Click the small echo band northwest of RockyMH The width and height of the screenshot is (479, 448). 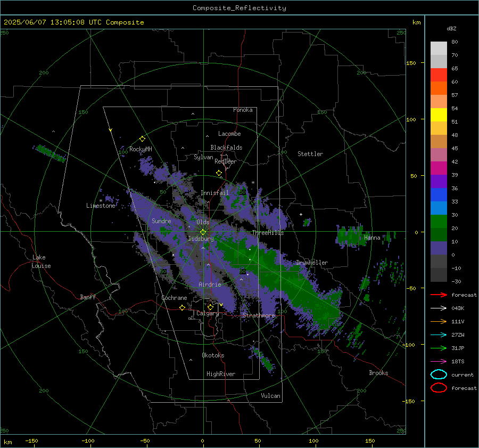(49, 153)
